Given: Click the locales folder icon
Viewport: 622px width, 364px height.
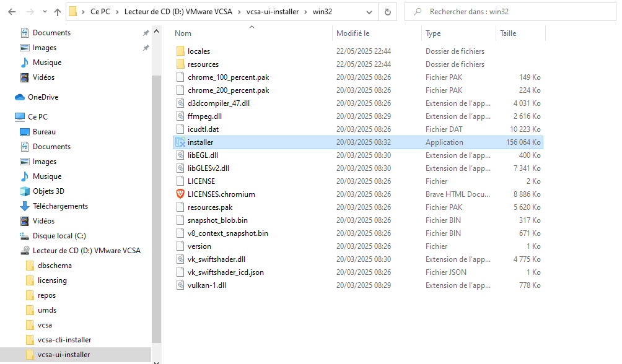Looking at the screenshot, I should click(x=180, y=51).
